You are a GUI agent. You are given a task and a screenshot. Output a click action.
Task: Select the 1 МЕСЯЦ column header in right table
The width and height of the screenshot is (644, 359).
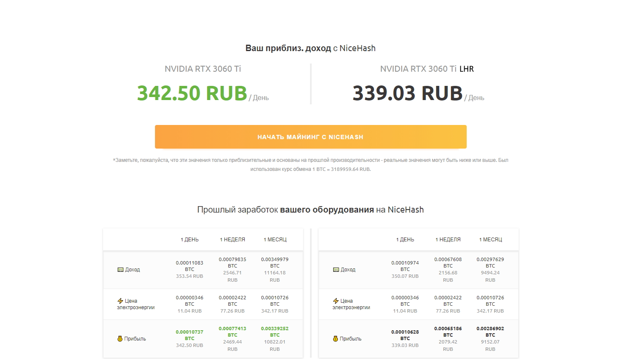490,240
